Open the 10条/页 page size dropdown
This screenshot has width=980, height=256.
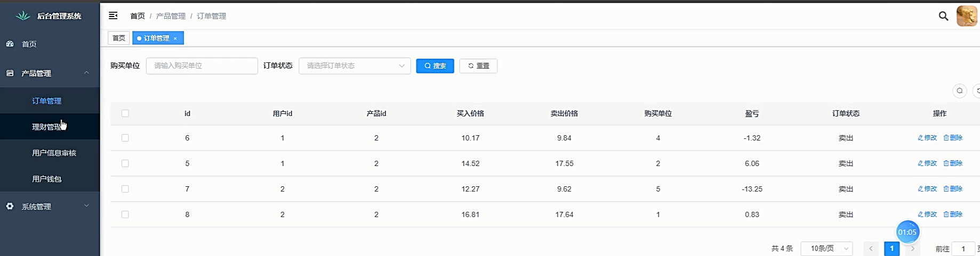pyautogui.click(x=826, y=249)
